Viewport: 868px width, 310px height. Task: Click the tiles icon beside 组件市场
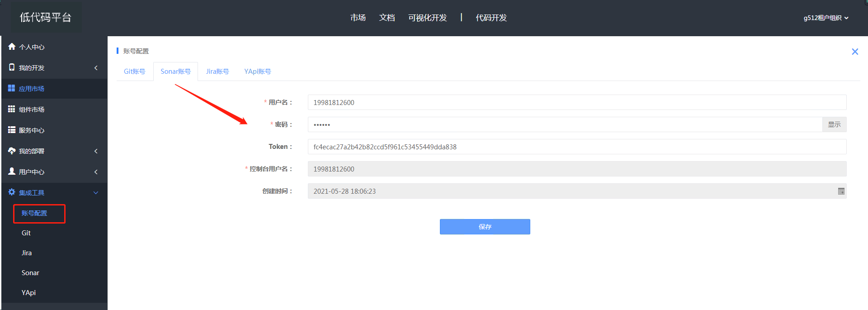[x=12, y=109]
